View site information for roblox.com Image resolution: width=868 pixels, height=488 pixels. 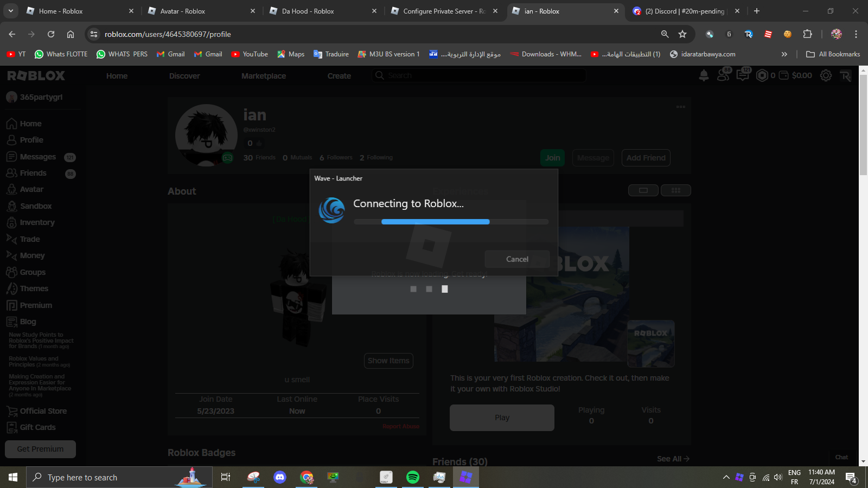tap(94, 34)
